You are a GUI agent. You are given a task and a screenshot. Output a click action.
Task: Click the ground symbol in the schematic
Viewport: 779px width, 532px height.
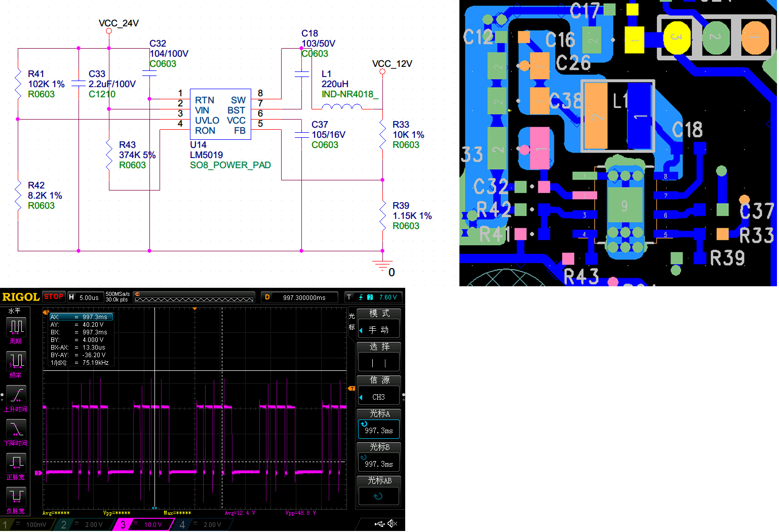point(382,265)
